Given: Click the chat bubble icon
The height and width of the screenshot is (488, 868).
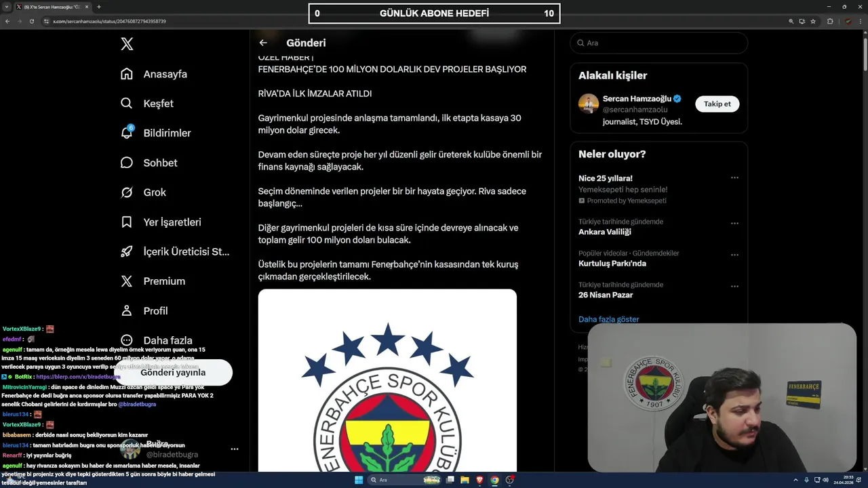Looking at the screenshot, I should point(127,163).
